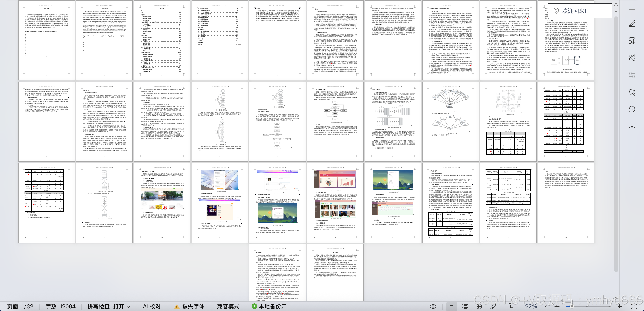
Task: Click the magic wand beautify icon
Action: [632, 58]
